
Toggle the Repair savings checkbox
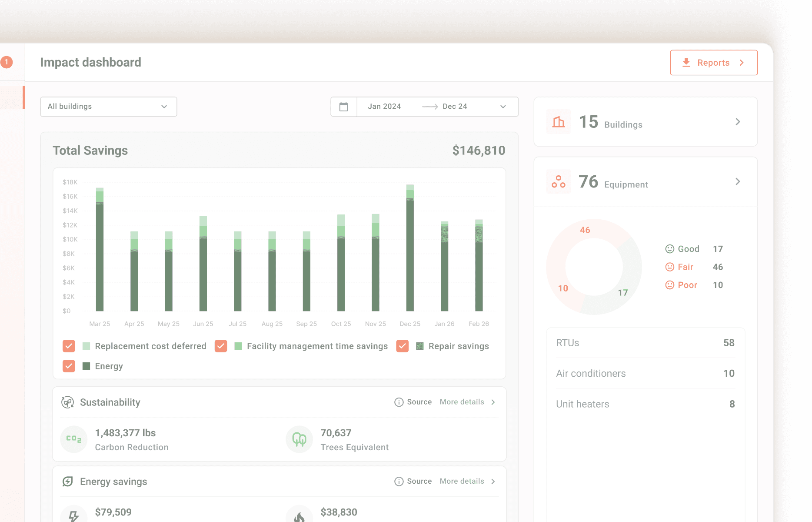coord(403,346)
